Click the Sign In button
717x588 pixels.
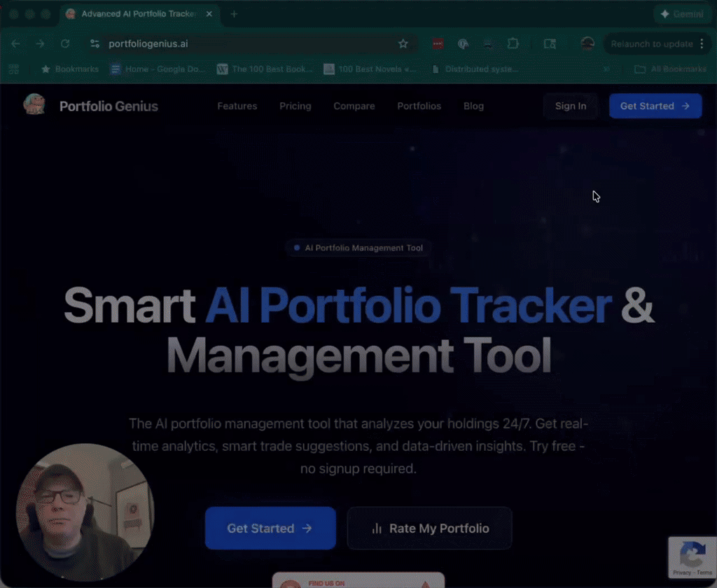[571, 106]
